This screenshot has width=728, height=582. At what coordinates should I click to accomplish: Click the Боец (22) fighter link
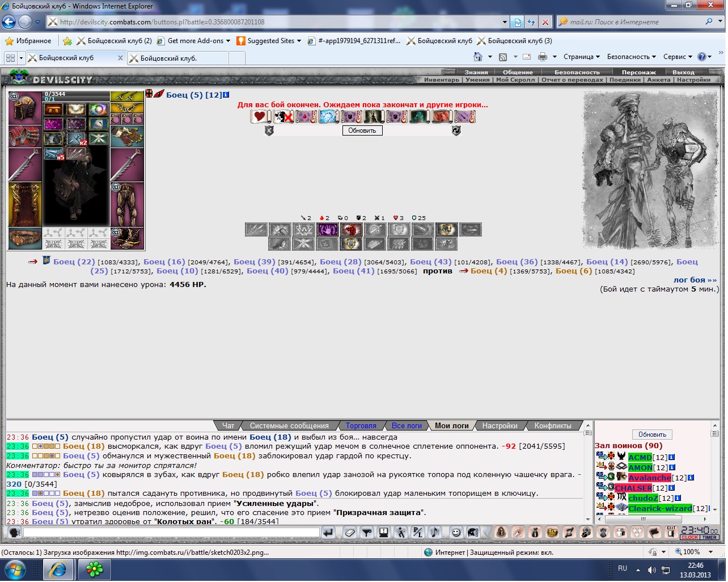[x=74, y=262]
